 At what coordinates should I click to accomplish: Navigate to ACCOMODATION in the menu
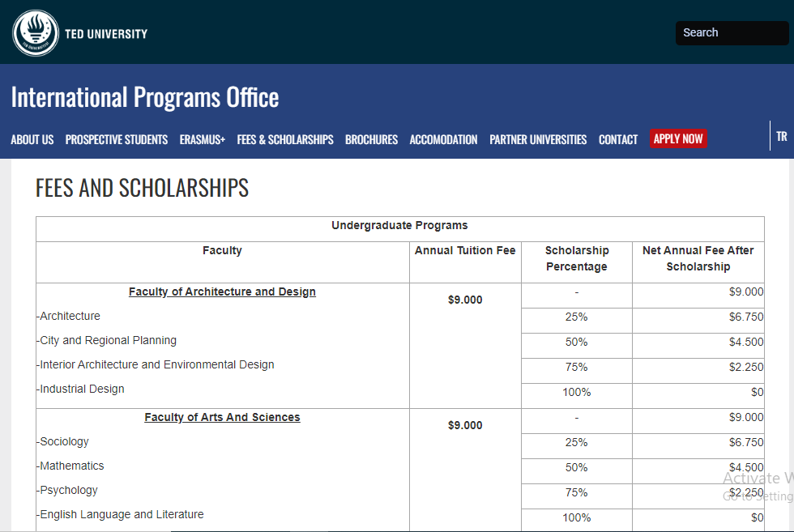[444, 140]
